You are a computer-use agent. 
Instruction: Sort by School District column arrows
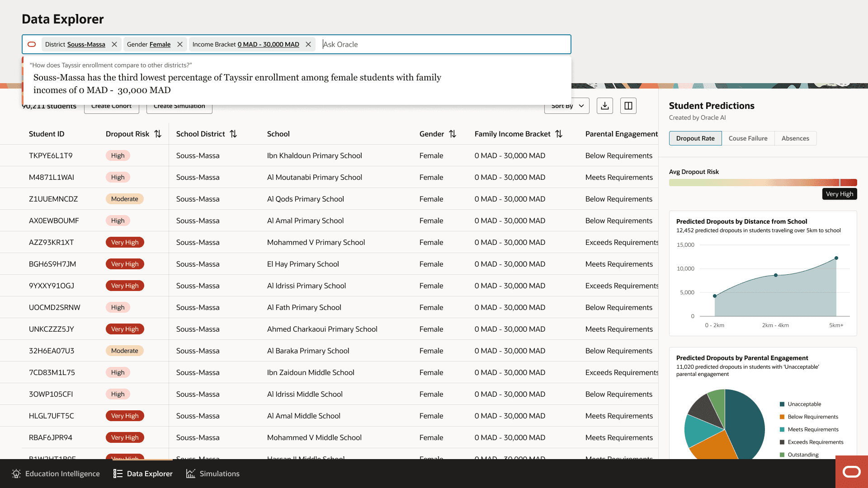[233, 134]
